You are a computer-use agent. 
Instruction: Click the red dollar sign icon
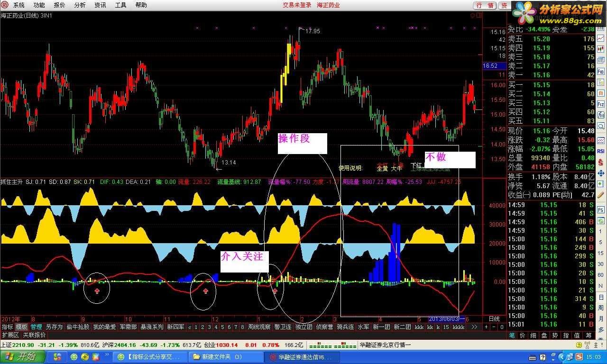point(601,162)
